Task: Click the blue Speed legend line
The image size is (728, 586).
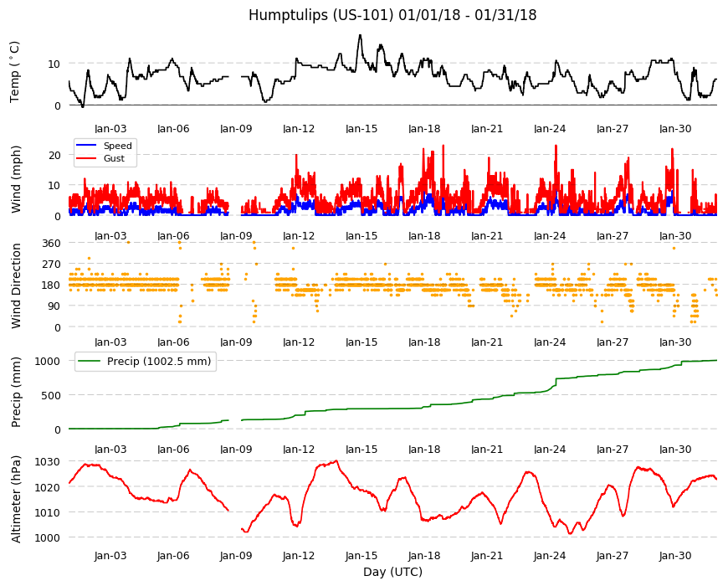Action: [x=86, y=146]
